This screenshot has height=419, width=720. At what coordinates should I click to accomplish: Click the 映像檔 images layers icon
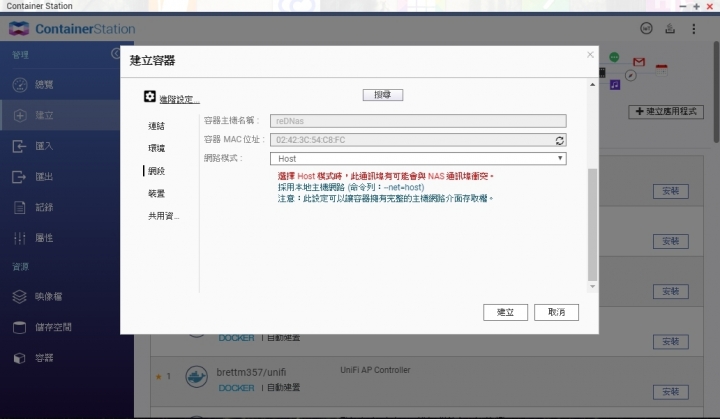click(x=19, y=296)
